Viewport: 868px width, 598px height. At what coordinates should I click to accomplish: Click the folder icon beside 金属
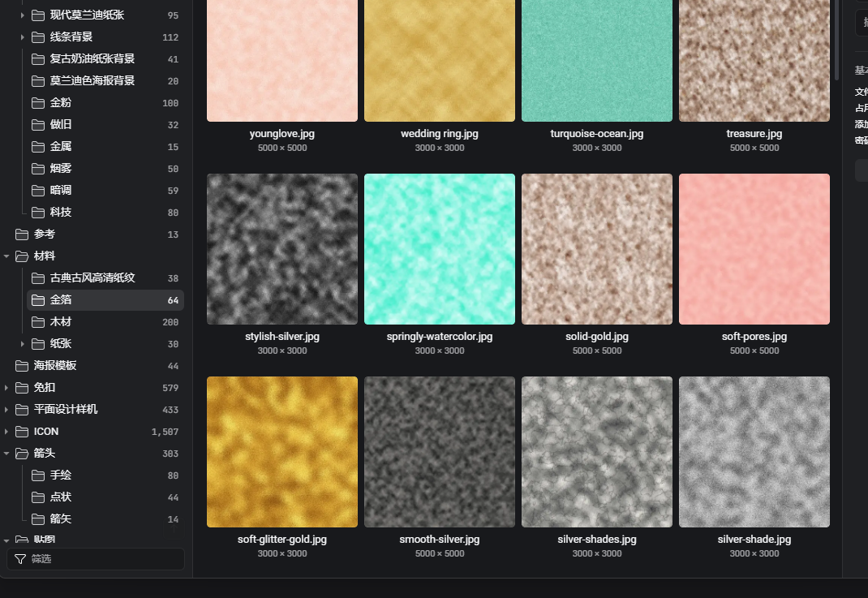click(38, 147)
